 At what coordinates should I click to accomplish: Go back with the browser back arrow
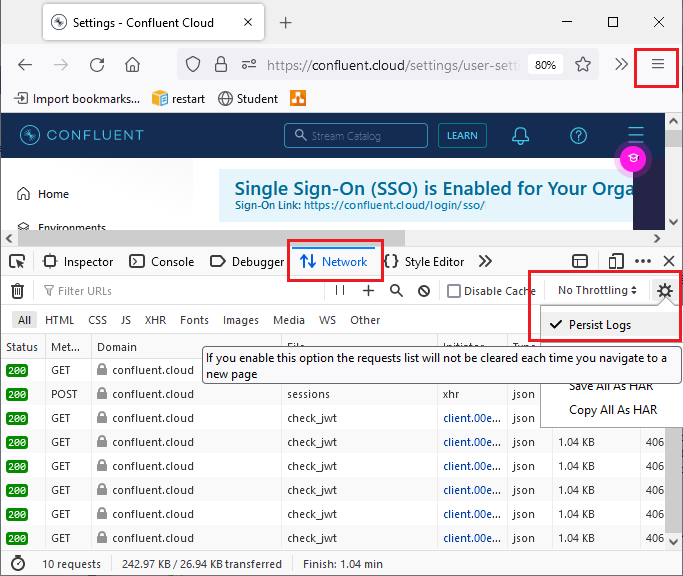25,65
